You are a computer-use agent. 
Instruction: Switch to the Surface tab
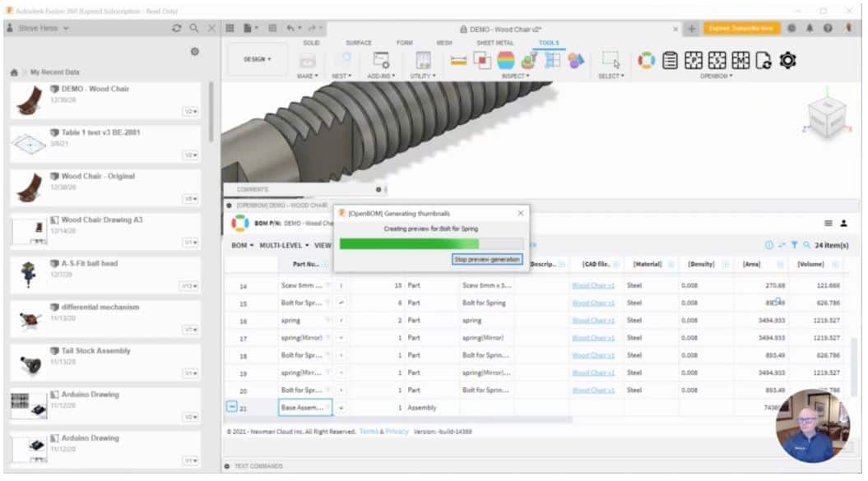(359, 43)
